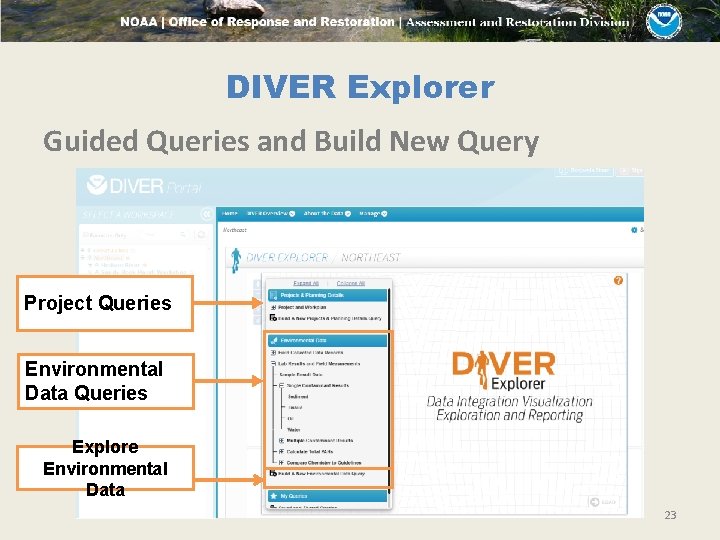
Task: Click the workspace refresh icon
Action: pos(201,235)
